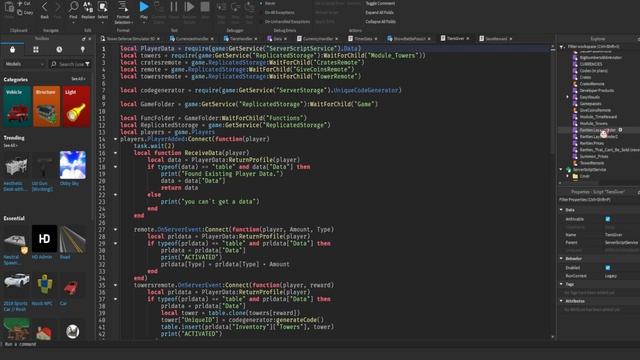The width and height of the screenshot is (640, 360).
Task: Navigate Back with the left arrow icon
Action: pyautogui.click(x=45, y=7)
